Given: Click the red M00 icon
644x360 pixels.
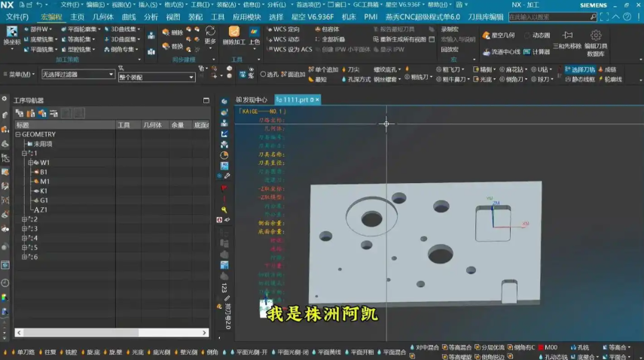Looking at the screenshot, I should (541, 347).
